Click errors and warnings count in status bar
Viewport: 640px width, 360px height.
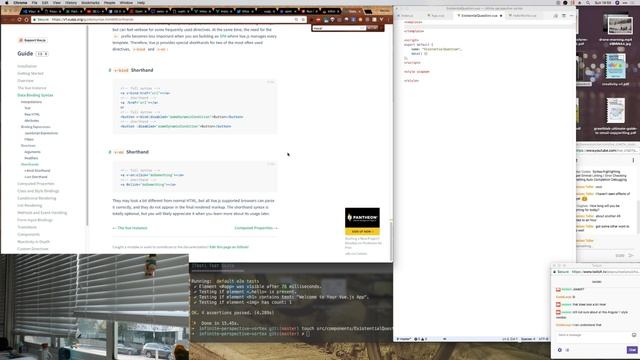pos(420,339)
